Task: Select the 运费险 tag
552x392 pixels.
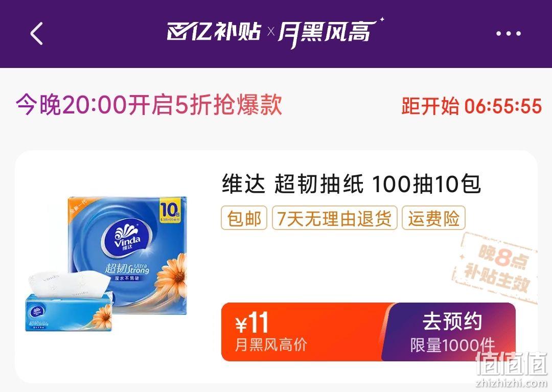Action: click(434, 218)
